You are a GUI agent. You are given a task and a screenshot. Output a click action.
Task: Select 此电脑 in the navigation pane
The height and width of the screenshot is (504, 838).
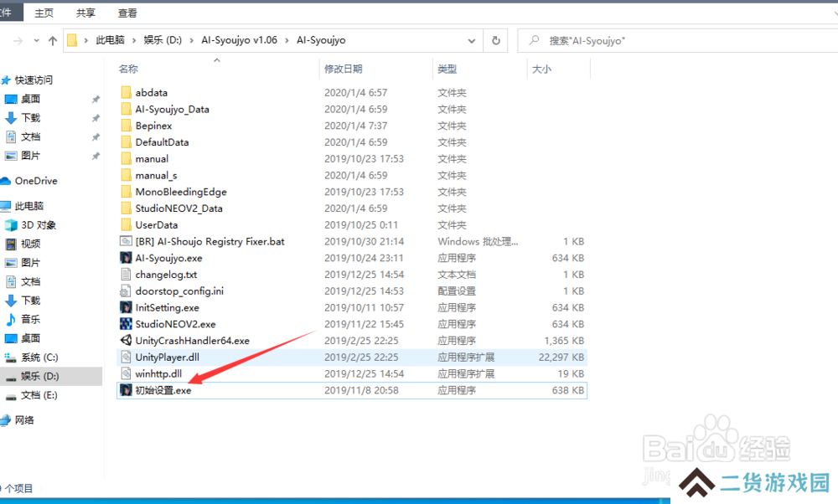(28, 206)
